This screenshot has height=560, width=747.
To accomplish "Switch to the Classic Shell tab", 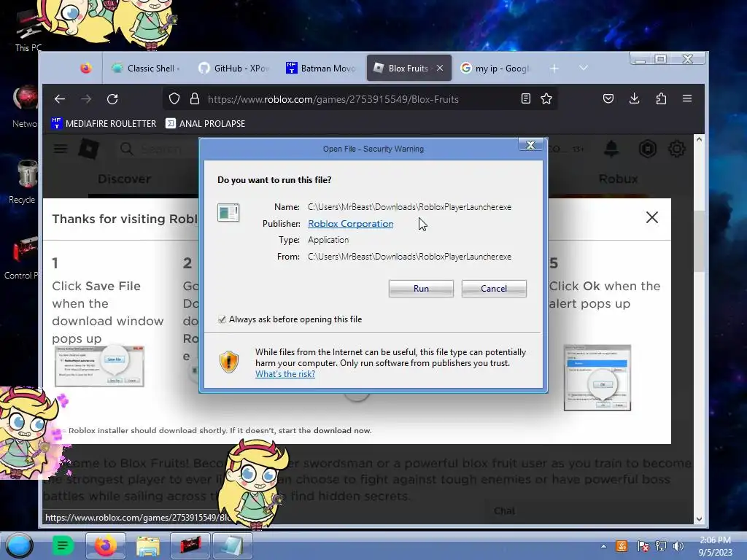I will pos(146,68).
